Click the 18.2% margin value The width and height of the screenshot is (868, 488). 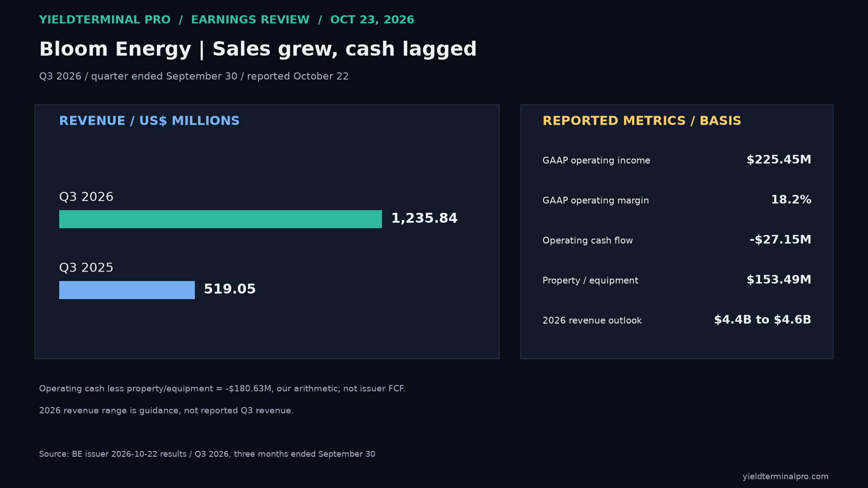[x=791, y=200]
